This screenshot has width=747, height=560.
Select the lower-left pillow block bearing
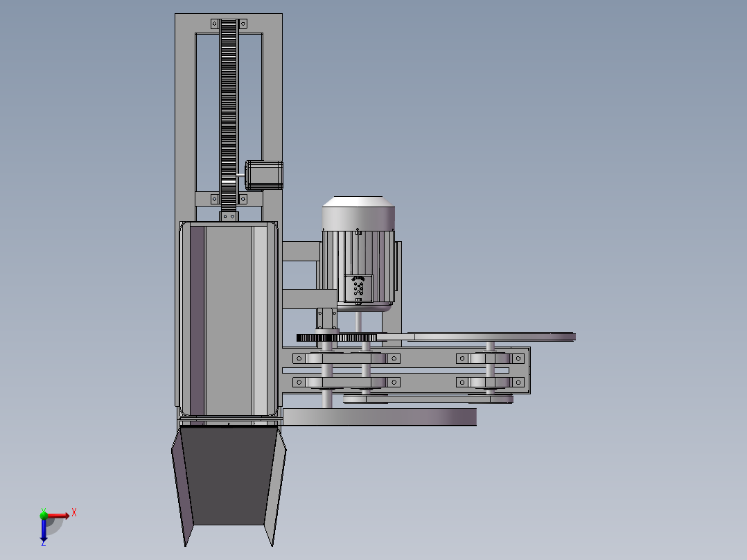346,383
